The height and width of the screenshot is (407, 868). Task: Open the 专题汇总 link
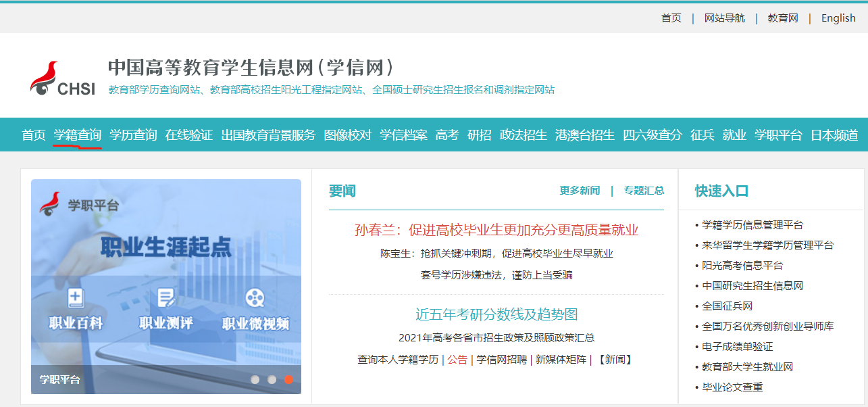coord(644,191)
